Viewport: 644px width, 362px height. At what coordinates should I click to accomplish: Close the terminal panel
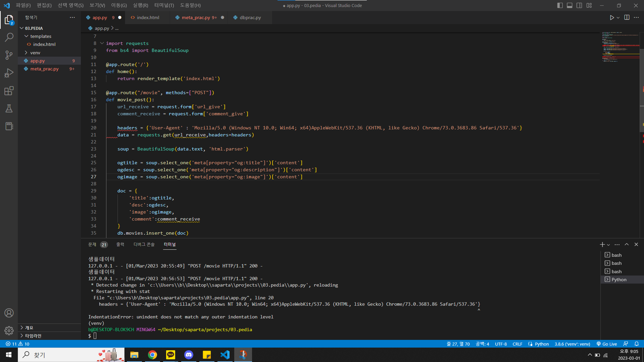click(x=636, y=245)
